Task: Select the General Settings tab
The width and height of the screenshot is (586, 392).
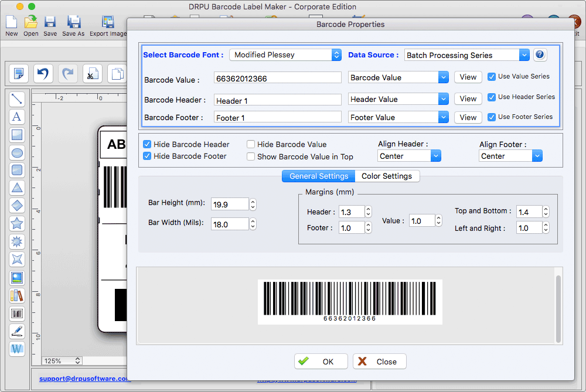Action: coord(318,176)
